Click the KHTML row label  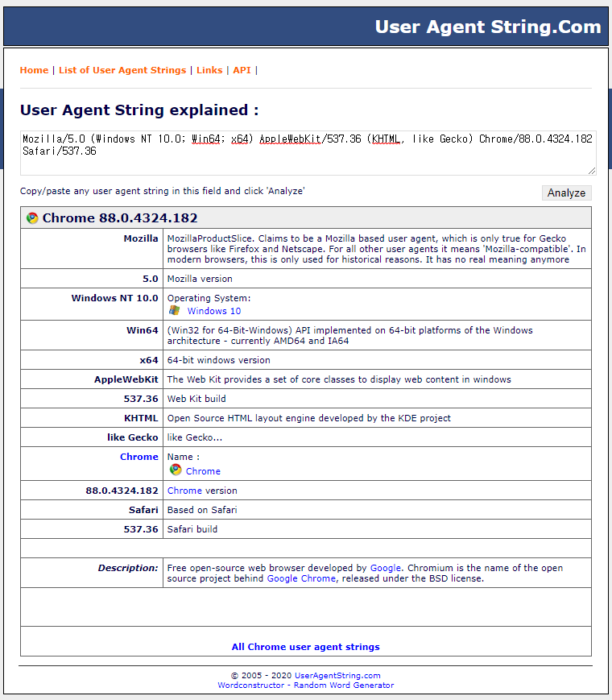pyautogui.click(x=141, y=418)
